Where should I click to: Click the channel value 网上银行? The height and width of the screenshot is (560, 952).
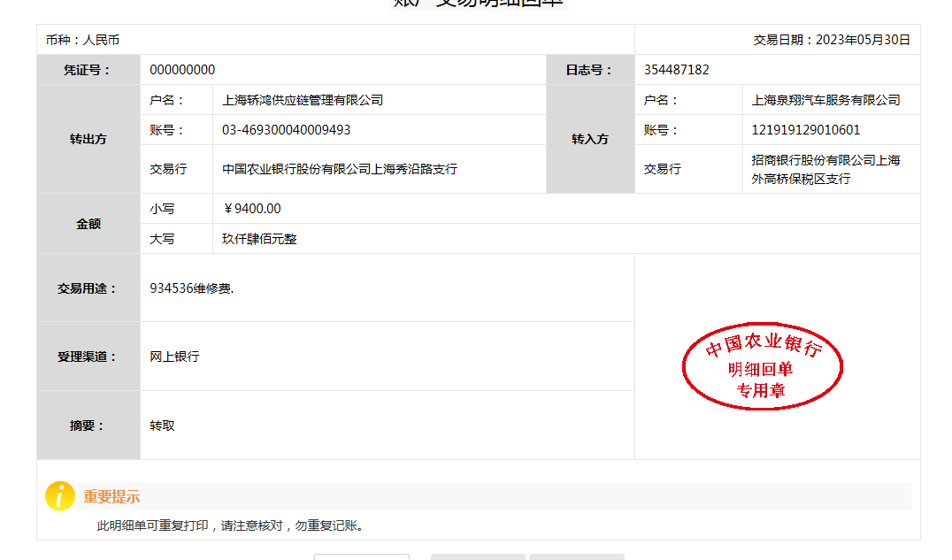[x=174, y=357]
